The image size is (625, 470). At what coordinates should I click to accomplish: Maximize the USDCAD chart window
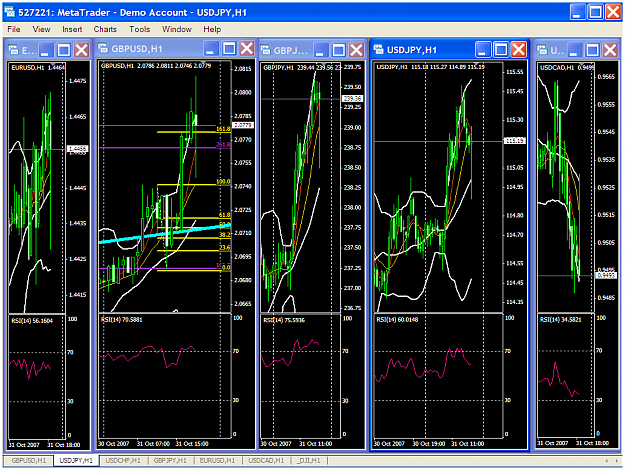click(592, 50)
